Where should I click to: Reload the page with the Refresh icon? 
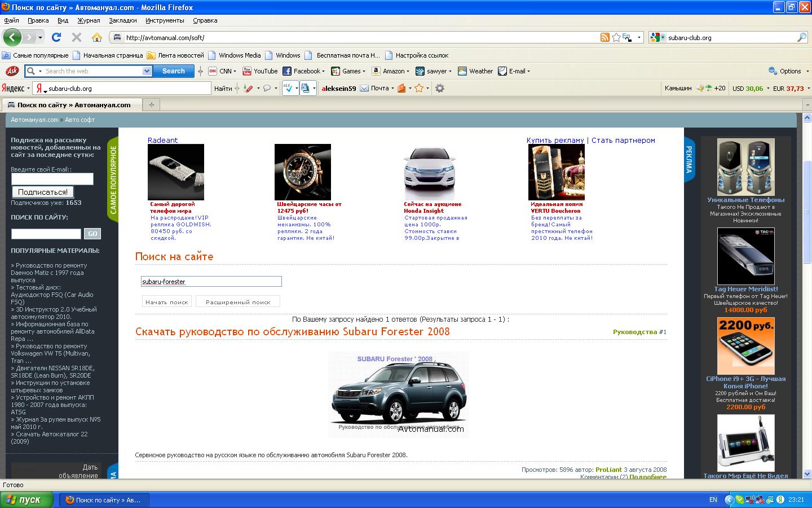56,37
